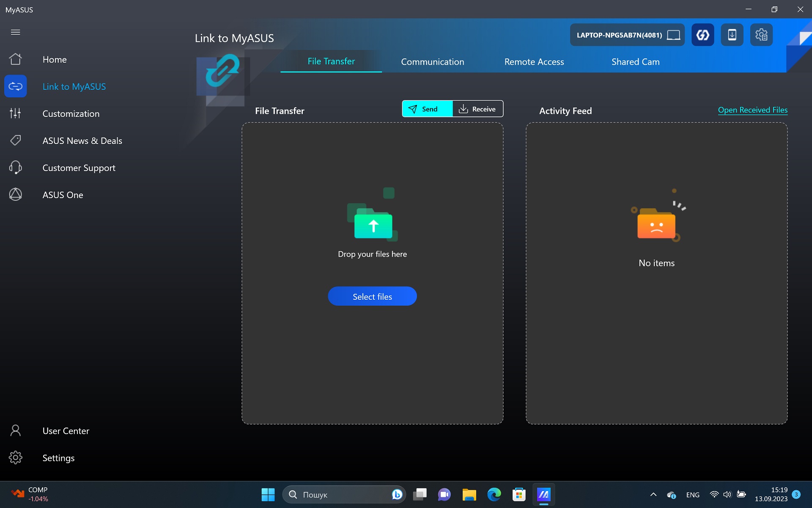Open the notification count badge
Screen dimensions: 812x508
[796, 494]
